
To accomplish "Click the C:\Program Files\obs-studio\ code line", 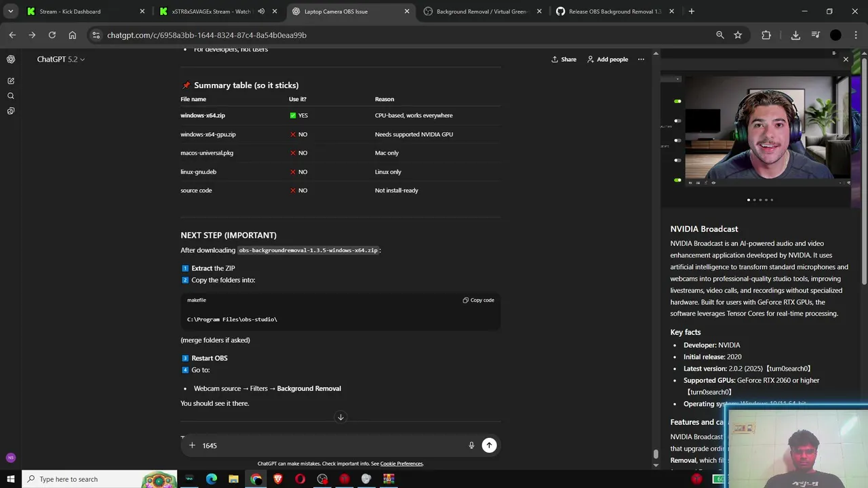I will [232, 319].
